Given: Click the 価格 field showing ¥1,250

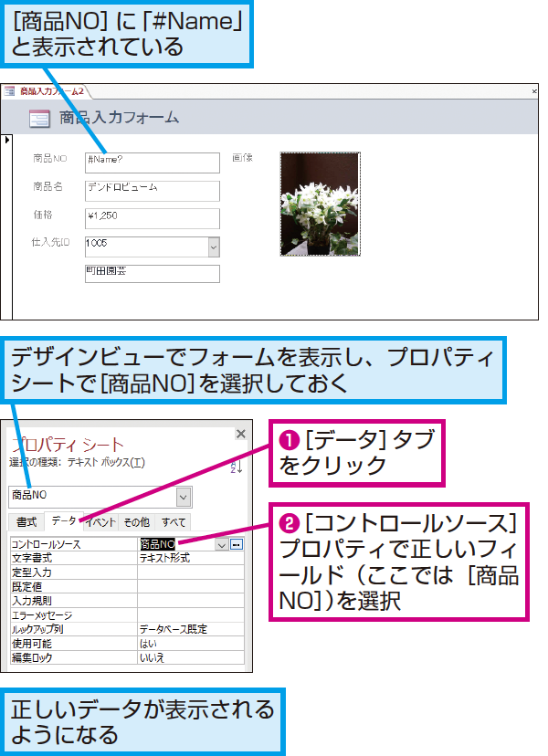Looking at the screenshot, I should pyautogui.click(x=153, y=217).
